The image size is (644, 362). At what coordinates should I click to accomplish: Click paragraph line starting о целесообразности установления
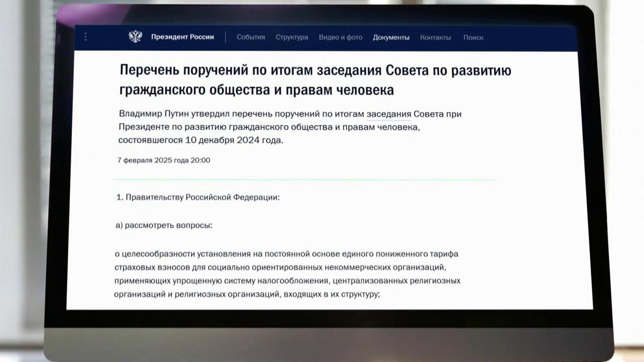coord(287,254)
